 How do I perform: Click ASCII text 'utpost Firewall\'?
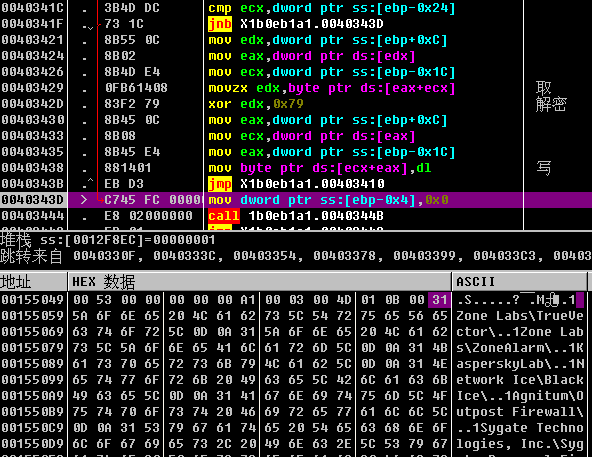[x=520, y=412]
